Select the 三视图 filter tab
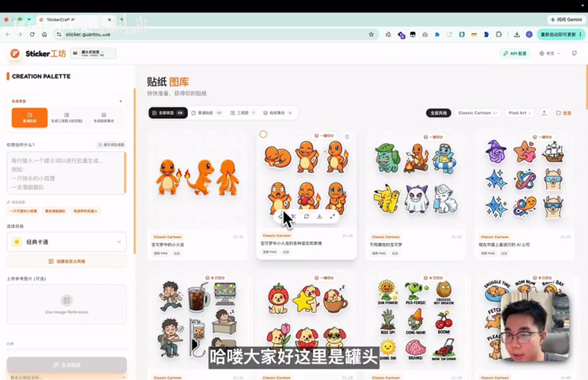The height and width of the screenshot is (380, 588). [243, 113]
